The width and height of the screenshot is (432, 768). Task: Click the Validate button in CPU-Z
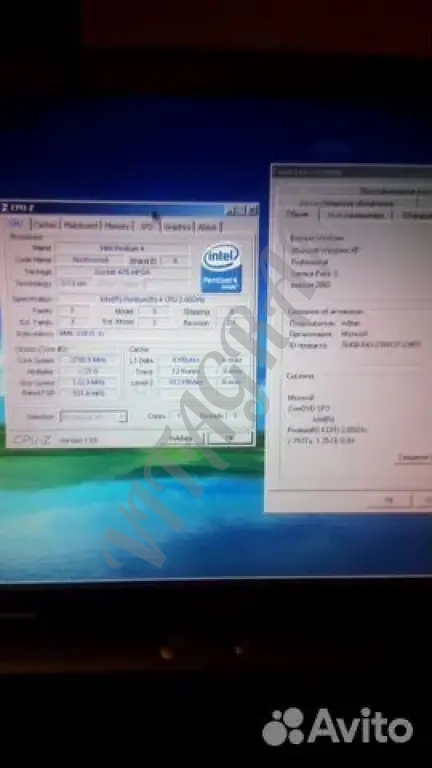[x=180, y=438]
